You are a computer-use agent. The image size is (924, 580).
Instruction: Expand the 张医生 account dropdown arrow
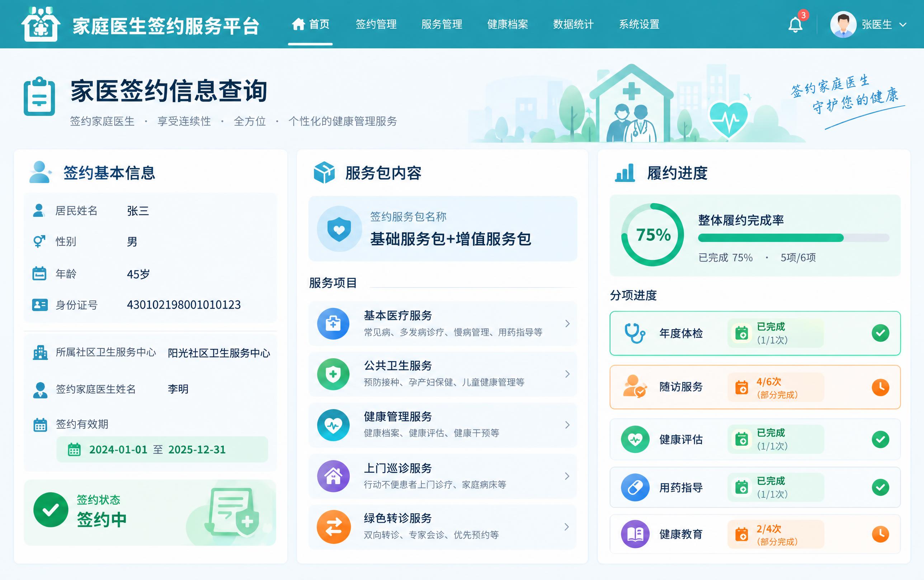click(903, 25)
